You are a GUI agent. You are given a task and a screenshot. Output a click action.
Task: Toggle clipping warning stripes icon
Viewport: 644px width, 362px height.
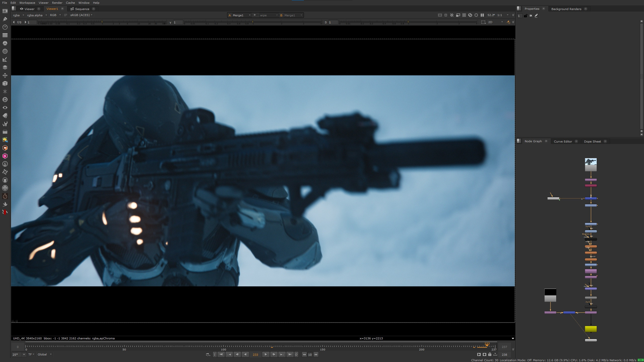tap(452, 15)
